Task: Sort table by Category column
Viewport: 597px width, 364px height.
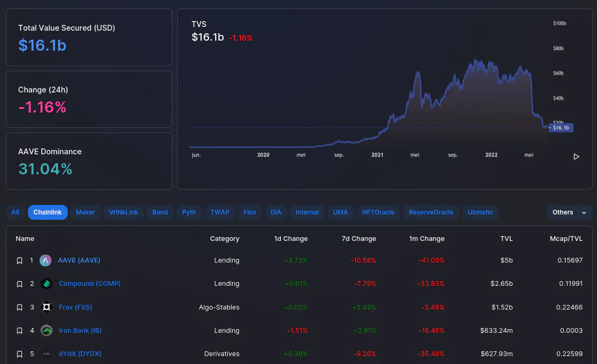Action: [x=225, y=239]
